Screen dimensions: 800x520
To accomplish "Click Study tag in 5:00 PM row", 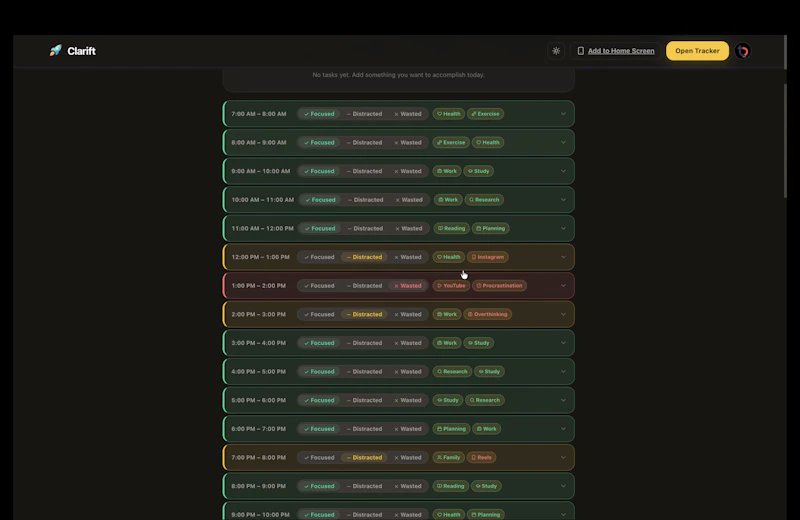I will pyautogui.click(x=447, y=400).
